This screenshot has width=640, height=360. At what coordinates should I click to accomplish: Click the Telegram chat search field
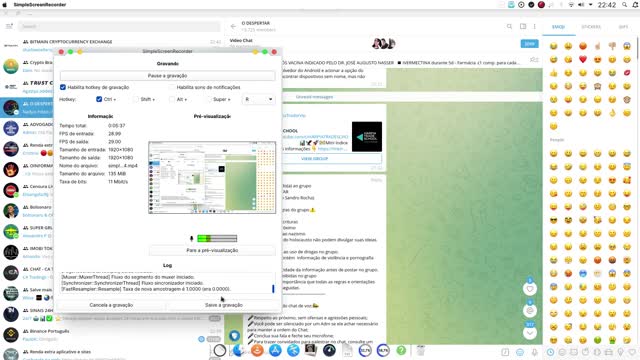tap(118, 26)
